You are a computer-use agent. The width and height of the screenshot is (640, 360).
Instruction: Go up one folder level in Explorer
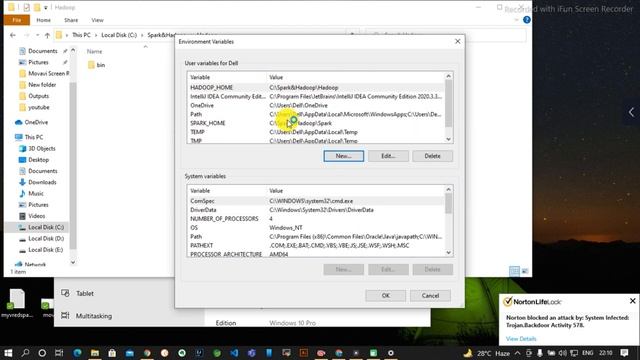pos(47,35)
